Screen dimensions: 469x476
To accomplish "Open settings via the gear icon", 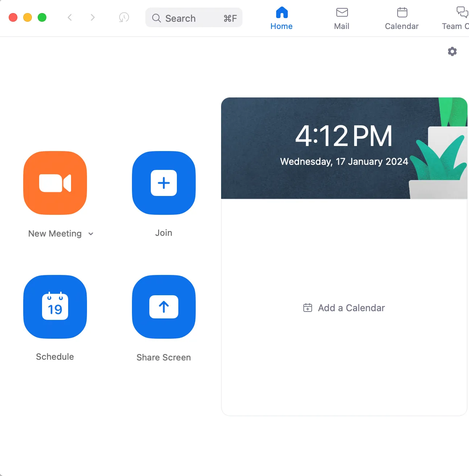I will 452,51.
